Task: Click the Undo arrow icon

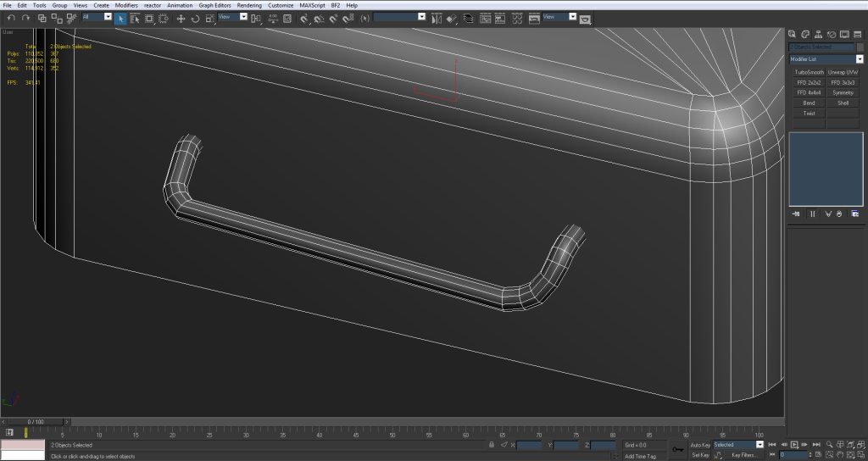Action: pos(11,17)
